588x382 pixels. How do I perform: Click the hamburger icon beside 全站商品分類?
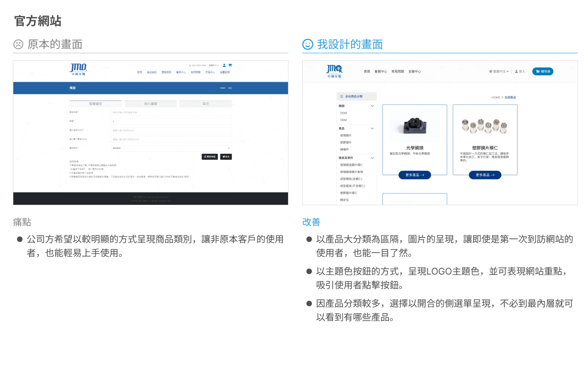(x=341, y=96)
